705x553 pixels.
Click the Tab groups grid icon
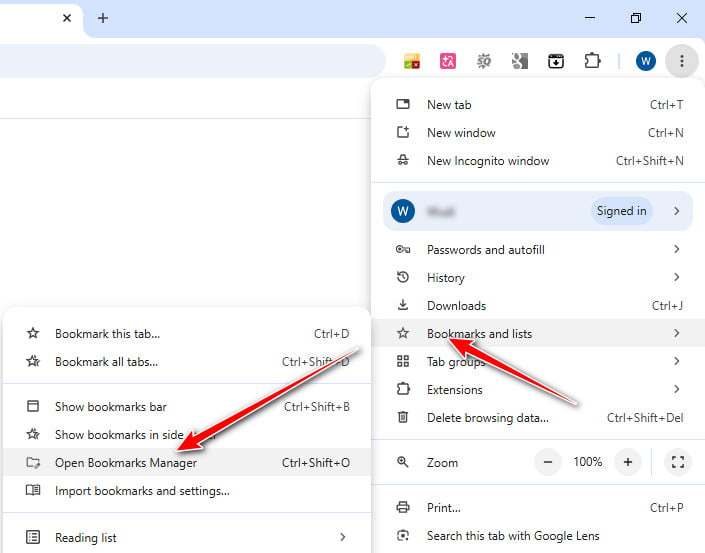point(403,361)
